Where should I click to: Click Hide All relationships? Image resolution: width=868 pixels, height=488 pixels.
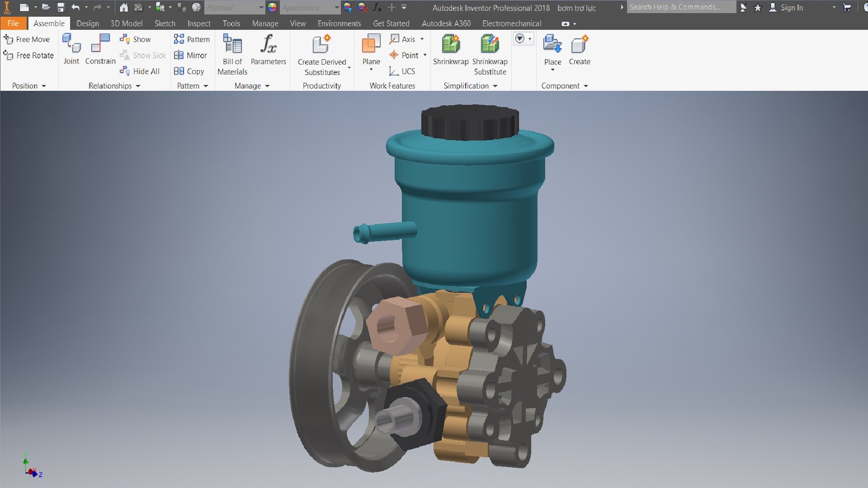click(x=140, y=71)
